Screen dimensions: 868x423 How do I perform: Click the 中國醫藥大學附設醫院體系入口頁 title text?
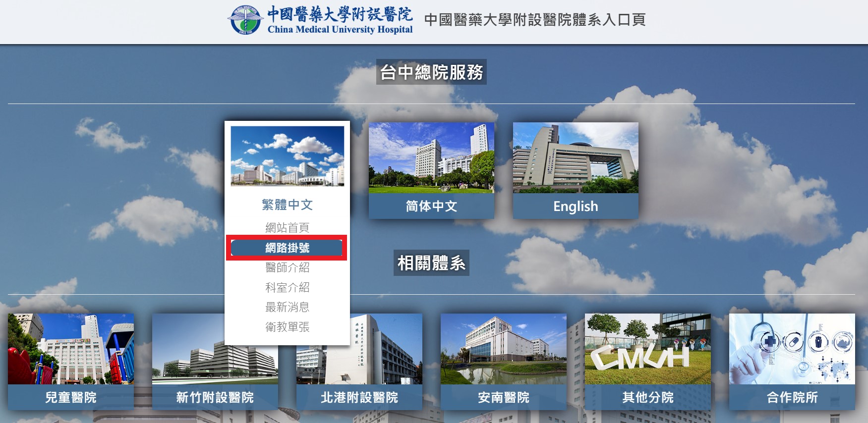[x=535, y=20]
